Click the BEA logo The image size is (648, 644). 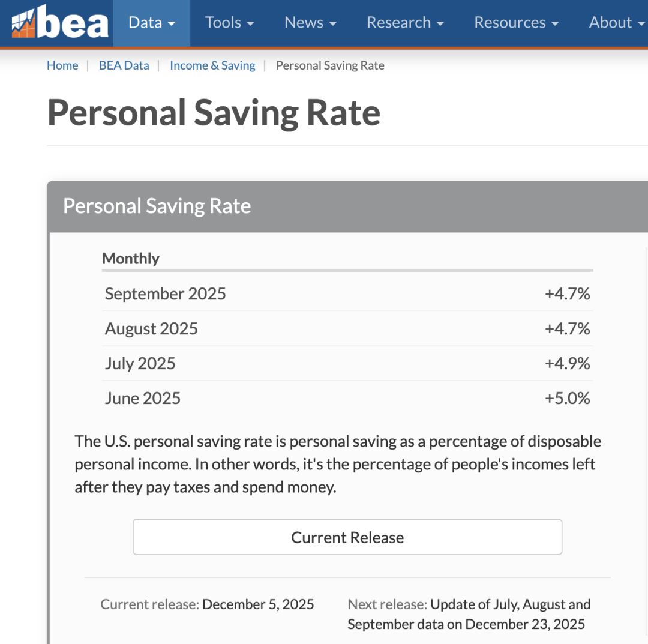60,23
